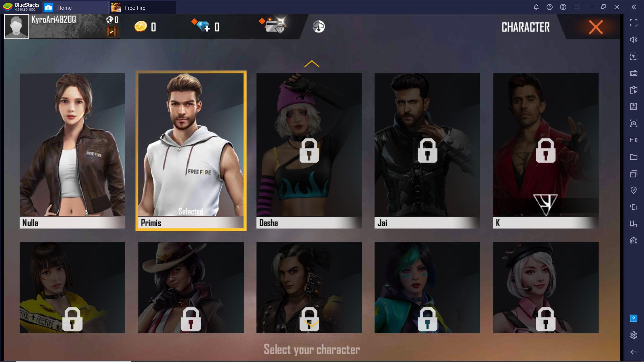The height and width of the screenshot is (362, 644).
Task: Toggle the selected Primis character
Action: (x=191, y=150)
